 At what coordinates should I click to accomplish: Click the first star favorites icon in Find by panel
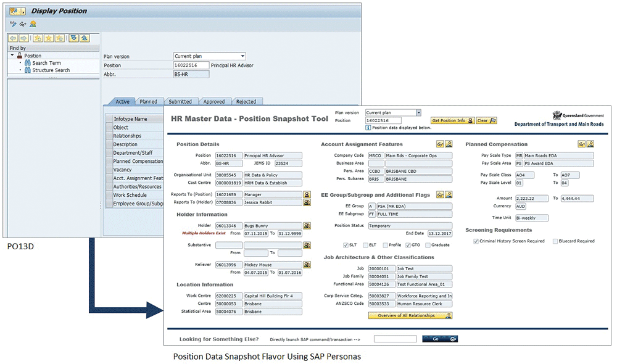point(38,38)
